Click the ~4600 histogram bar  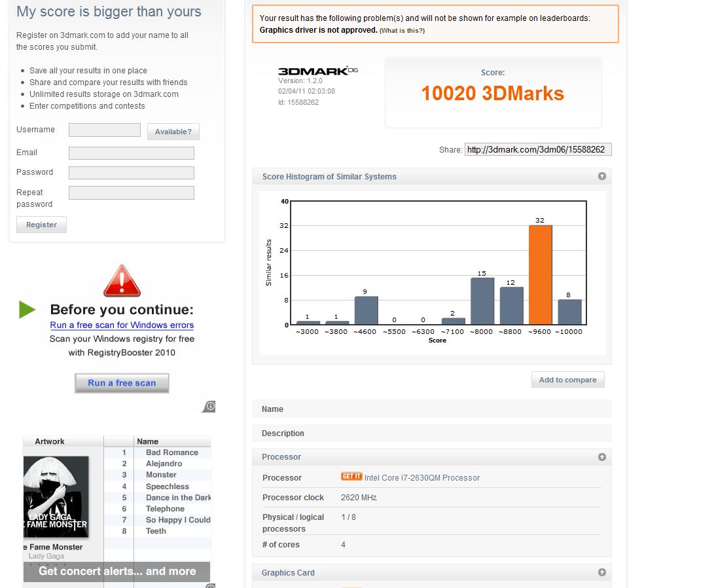click(367, 310)
